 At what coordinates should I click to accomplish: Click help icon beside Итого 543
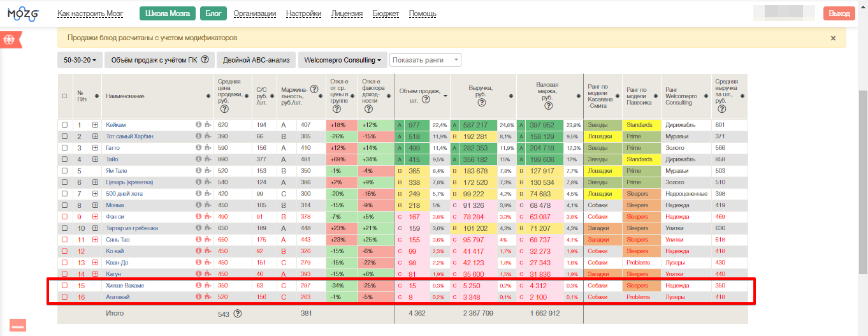[238, 314]
